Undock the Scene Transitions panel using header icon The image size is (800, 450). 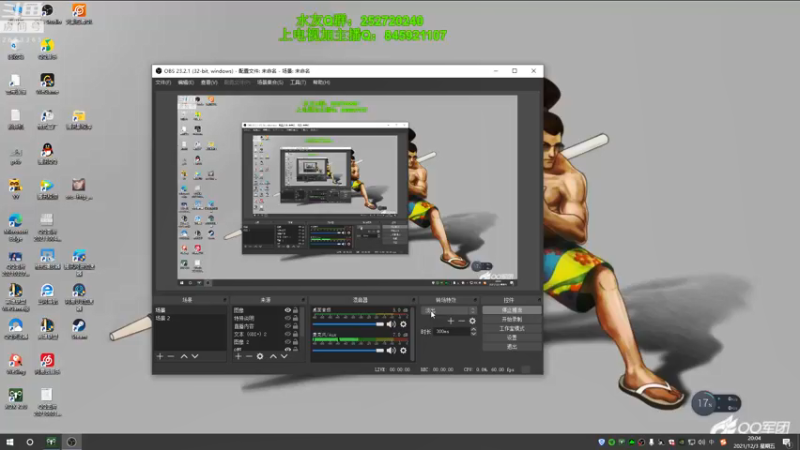476,300
